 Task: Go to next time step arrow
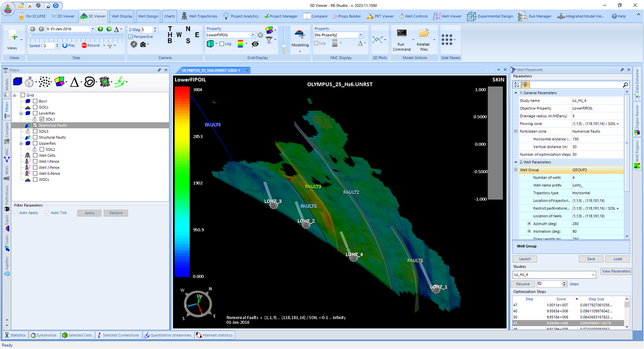tap(100, 29)
